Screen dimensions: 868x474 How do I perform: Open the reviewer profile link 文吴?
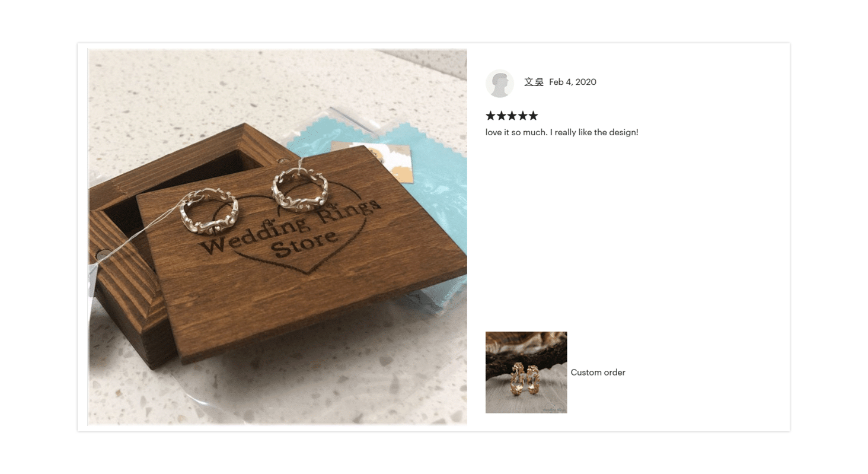534,82
